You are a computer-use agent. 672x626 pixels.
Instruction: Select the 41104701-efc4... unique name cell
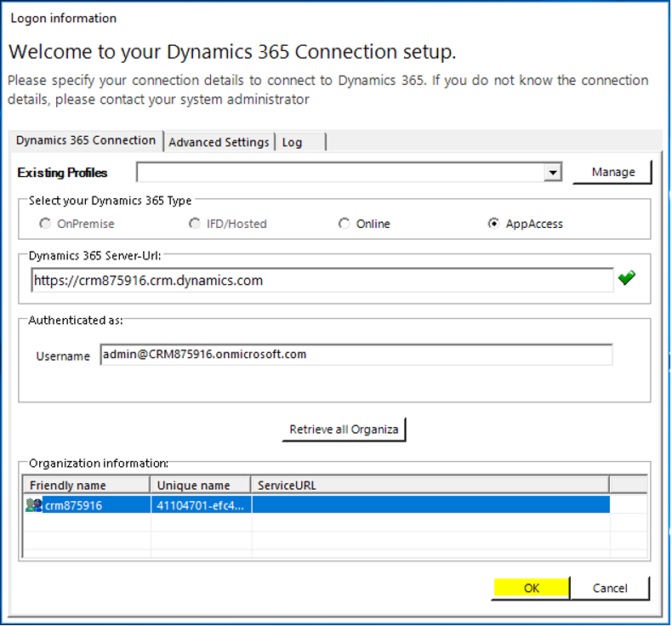coord(201,505)
